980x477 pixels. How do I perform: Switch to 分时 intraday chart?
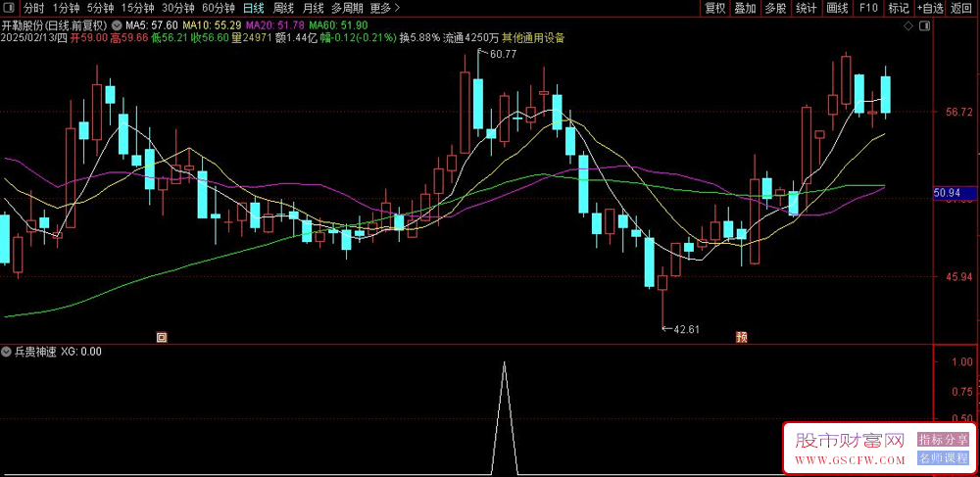point(33,8)
